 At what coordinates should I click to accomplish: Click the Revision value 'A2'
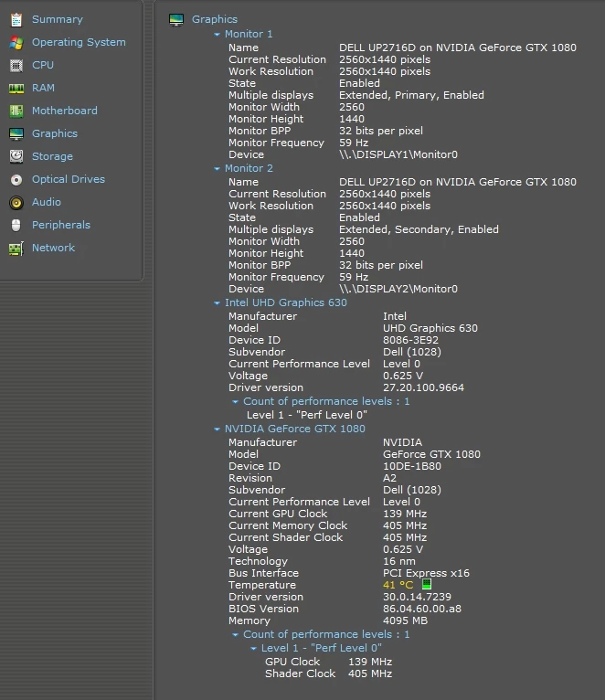[x=390, y=478]
